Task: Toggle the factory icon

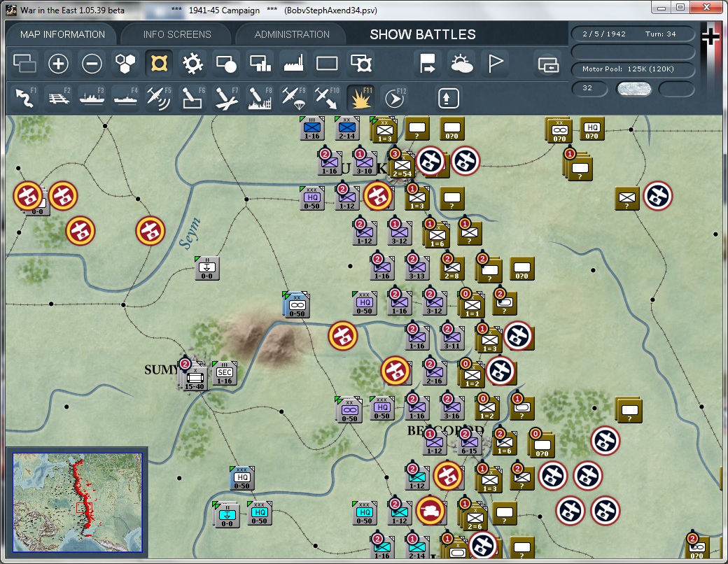Action: 293,64
